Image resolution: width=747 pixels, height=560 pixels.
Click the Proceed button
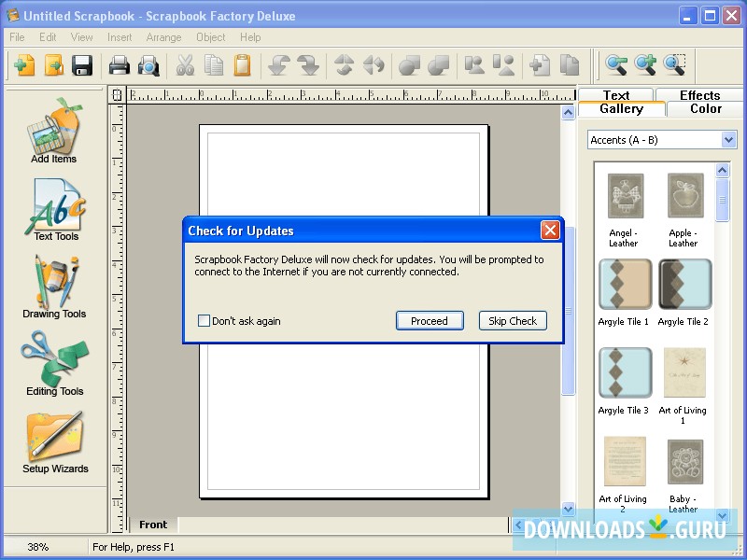click(430, 320)
